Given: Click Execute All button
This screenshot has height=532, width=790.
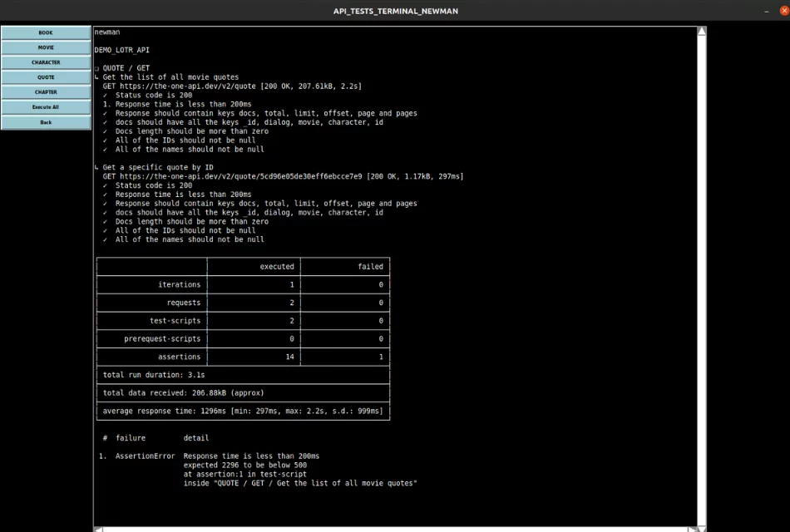Looking at the screenshot, I should [46, 107].
